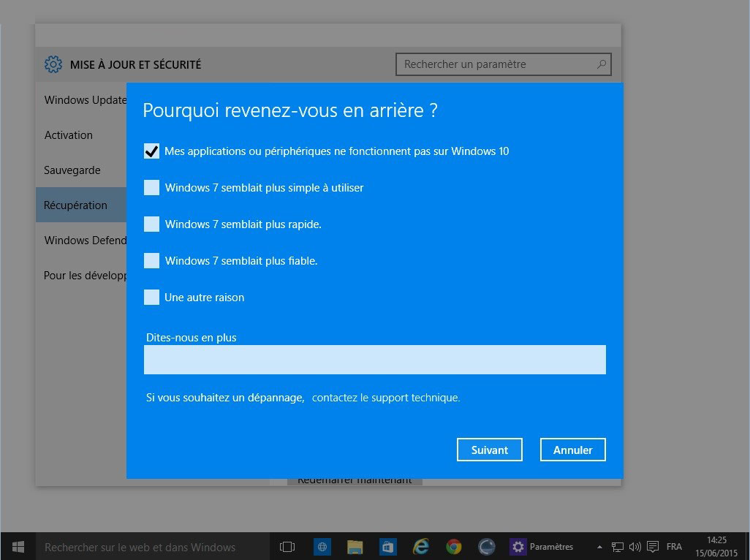Uncheck "Mes applications ou périphériques ne fonctionnent pas"
The width and height of the screenshot is (750, 560).
(151, 151)
